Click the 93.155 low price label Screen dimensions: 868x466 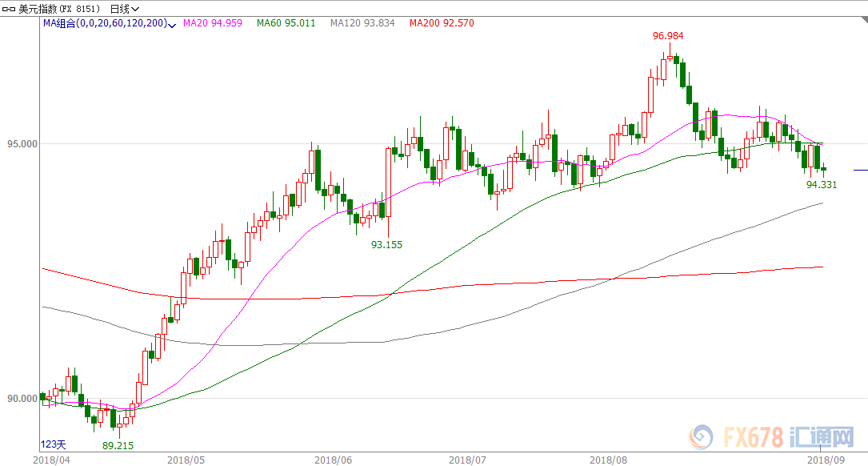tap(386, 244)
